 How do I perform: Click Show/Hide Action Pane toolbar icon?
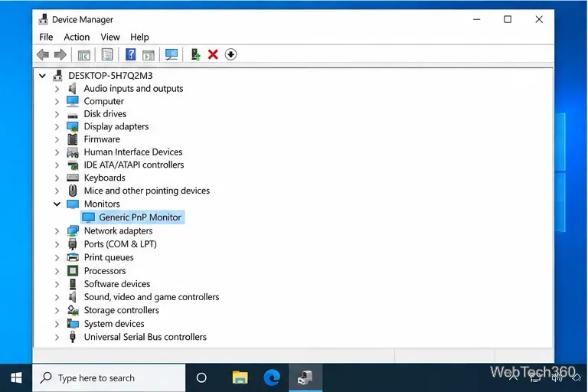[x=149, y=55]
